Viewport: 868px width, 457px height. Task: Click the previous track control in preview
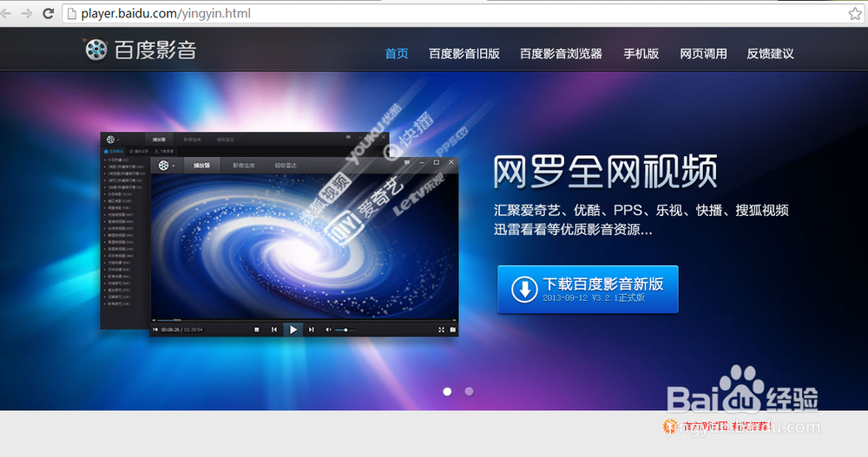pyautogui.click(x=274, y=330)
